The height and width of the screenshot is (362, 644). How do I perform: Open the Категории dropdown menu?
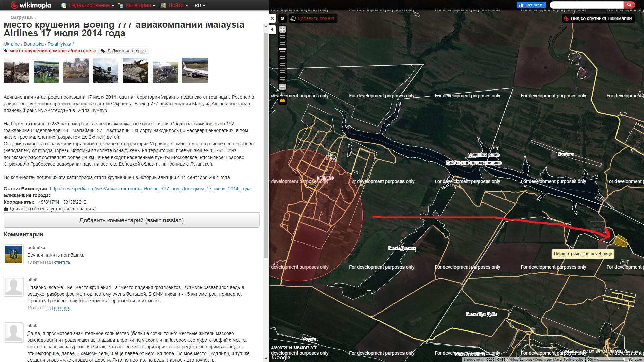click(x=137, y=5)
